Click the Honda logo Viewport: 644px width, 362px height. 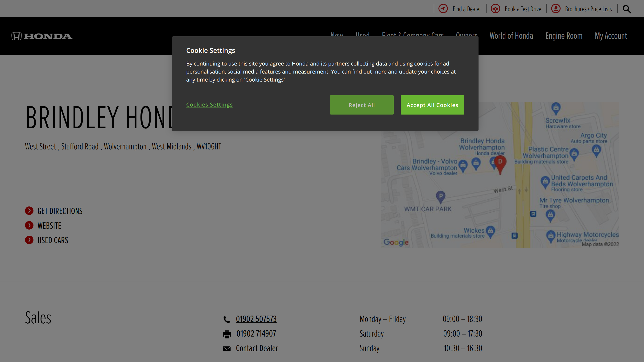[x=42, y=36]
